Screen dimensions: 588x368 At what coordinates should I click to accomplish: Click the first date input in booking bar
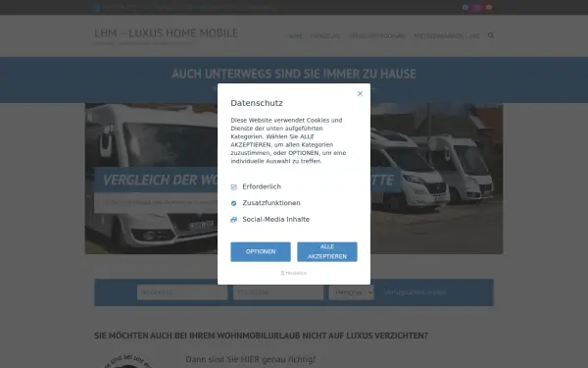(x=182, y=292)
